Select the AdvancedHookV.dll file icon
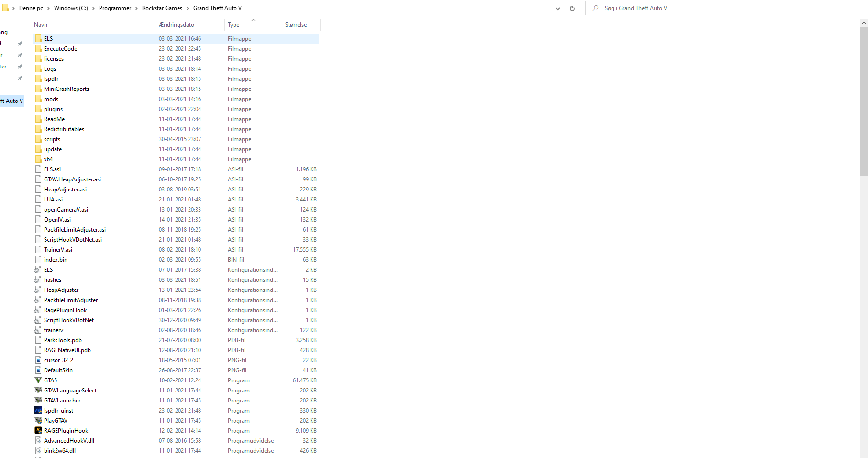This screenshot has width=868, height=458. click(38, 440)
